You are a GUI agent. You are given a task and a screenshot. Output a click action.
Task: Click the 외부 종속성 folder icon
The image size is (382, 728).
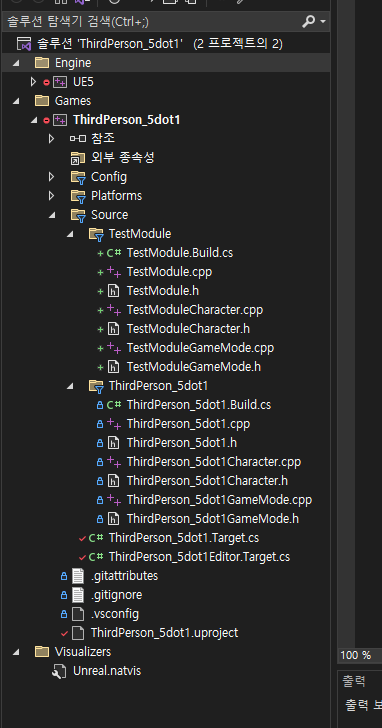[78, 158]
